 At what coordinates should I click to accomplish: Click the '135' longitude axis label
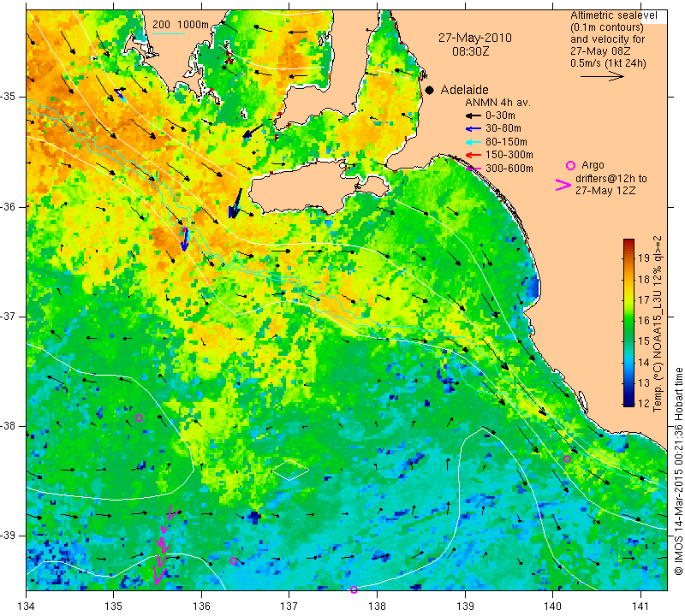(x=114, y=607)
